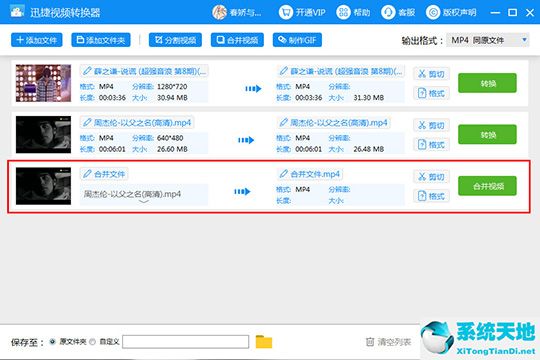Click the 26.60 MB size value
Viewport: 540px width, 360px height.
point(172,149)
